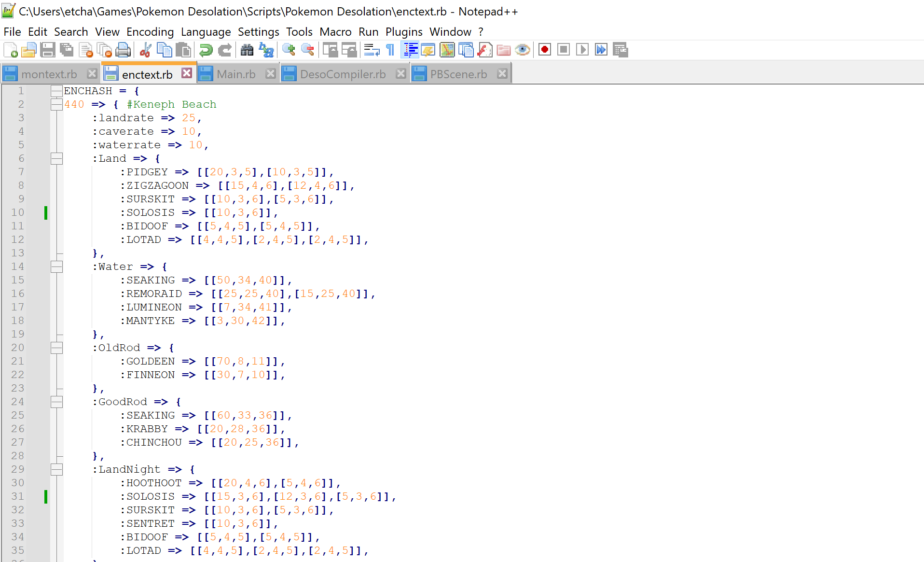Print the file using the printer icon
Viewport: 924px width, 562px height.
[123, 50]
